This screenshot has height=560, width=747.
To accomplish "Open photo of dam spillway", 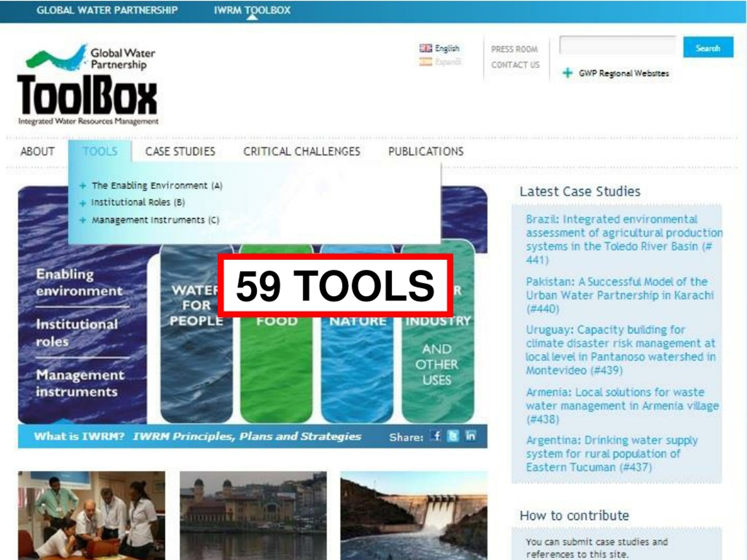I will 414,515.
